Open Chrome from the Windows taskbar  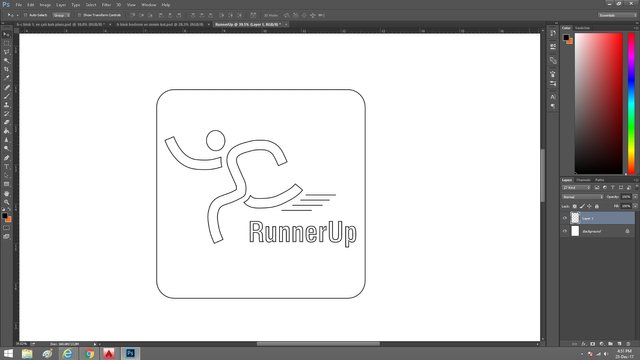tap(89, 353)
